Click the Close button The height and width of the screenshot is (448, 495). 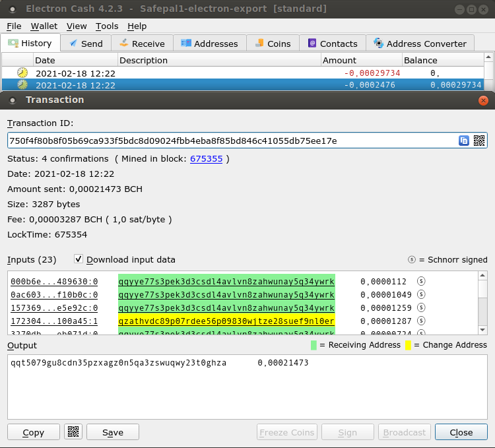tap(461, 432)
